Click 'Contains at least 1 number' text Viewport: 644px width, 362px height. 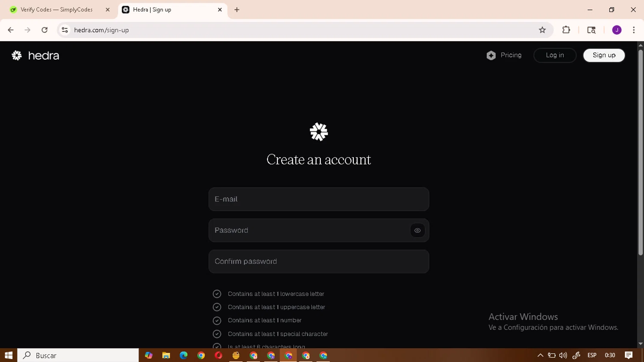click(264, 321)
